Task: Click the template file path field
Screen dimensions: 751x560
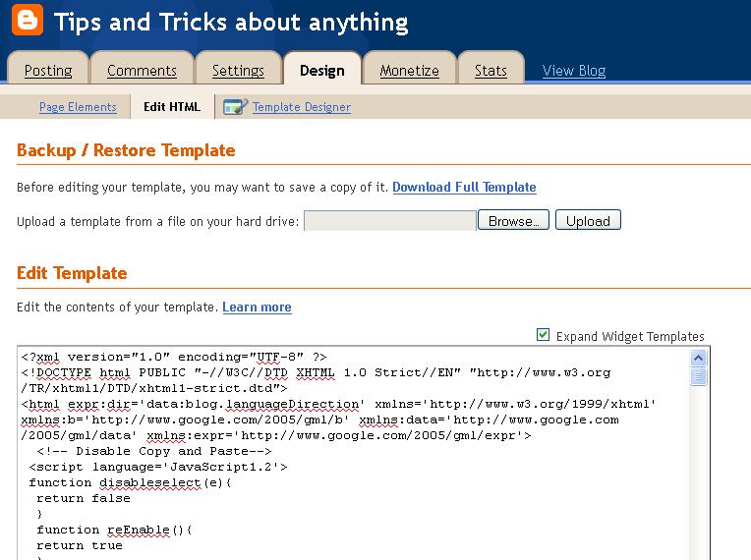Action: point(390,221)
